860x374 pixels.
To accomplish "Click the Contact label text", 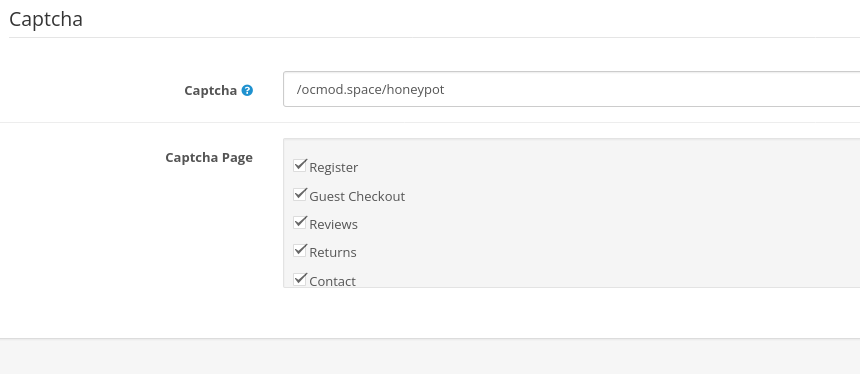I will [x=332, y=281].
